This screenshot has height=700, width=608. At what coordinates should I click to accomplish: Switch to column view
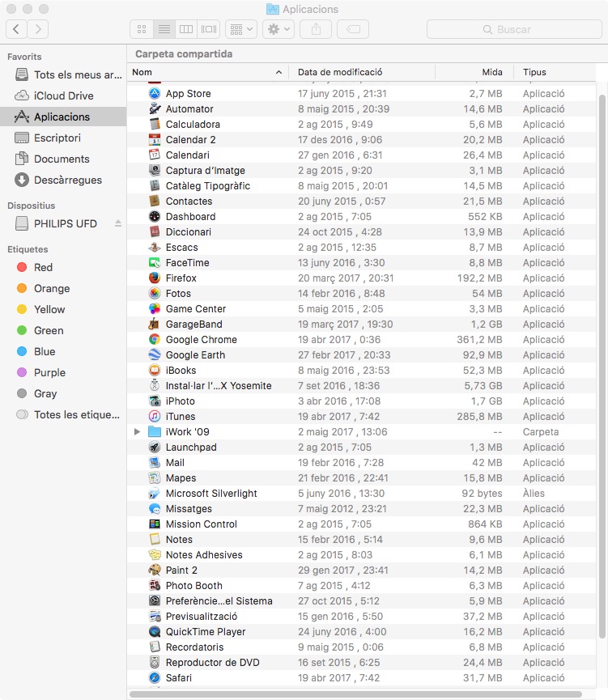(186, 29)
